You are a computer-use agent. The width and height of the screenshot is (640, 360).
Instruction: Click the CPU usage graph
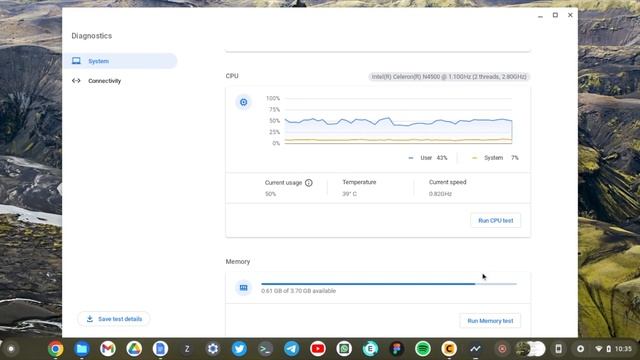(398, 121)
